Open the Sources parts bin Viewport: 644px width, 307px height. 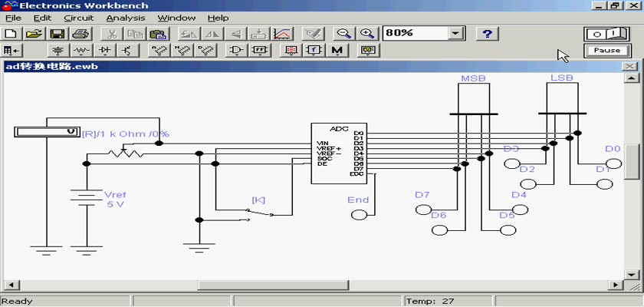click(58, 50)
